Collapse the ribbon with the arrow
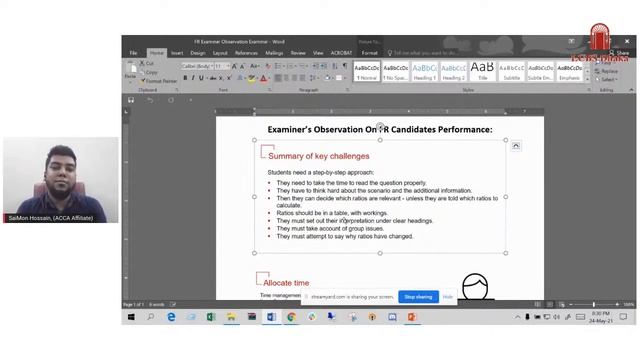The image size is (640, 360). coord(631,90)
